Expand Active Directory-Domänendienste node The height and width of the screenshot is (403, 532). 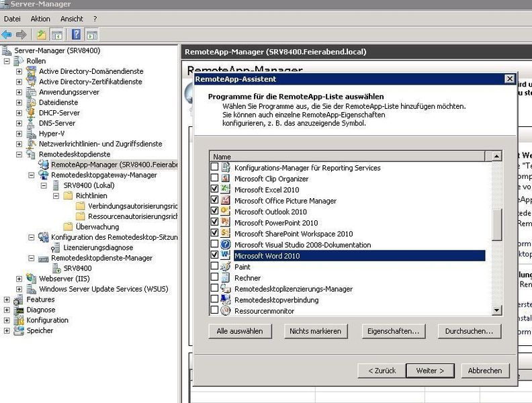click(19, 72)
